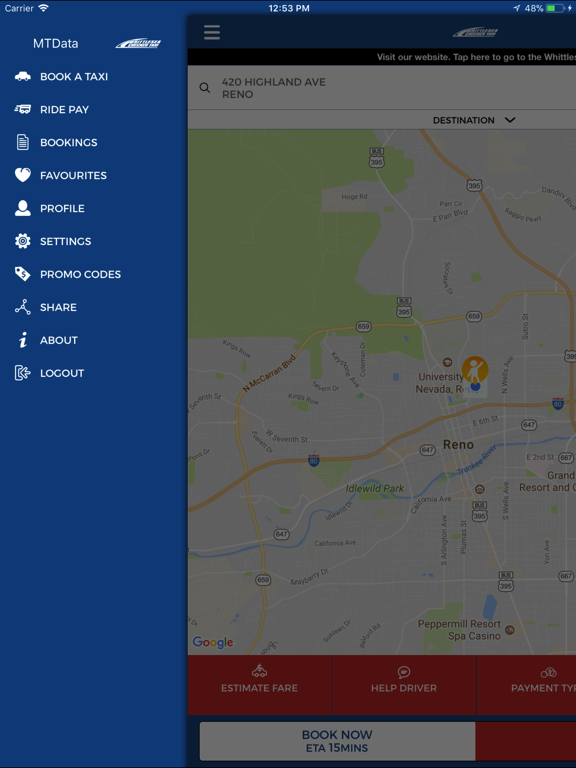Tap the Promo Codes tag icon
The width and height of the screenshot is (576, 768).
coord(23,274)
